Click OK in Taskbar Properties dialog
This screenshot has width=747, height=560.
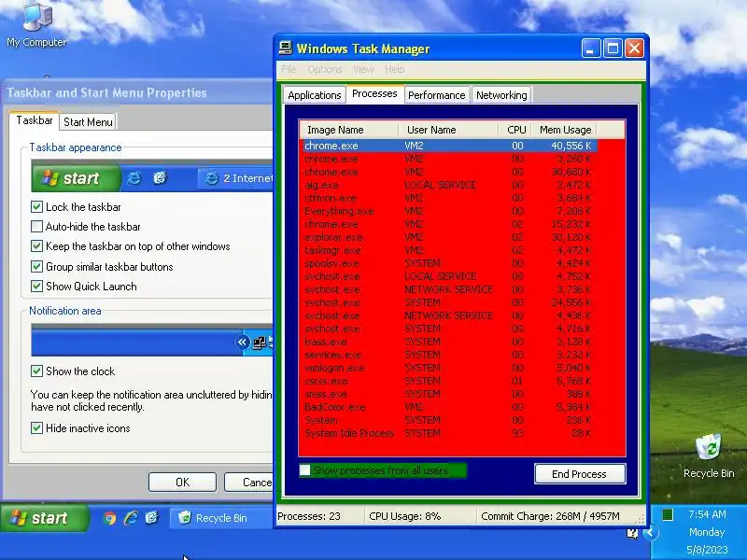coord(182,483)
